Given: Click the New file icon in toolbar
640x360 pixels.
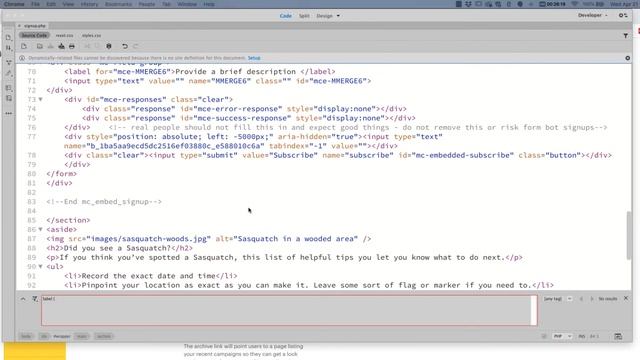Looking at the screenshot, I should (x=24, y=47).
